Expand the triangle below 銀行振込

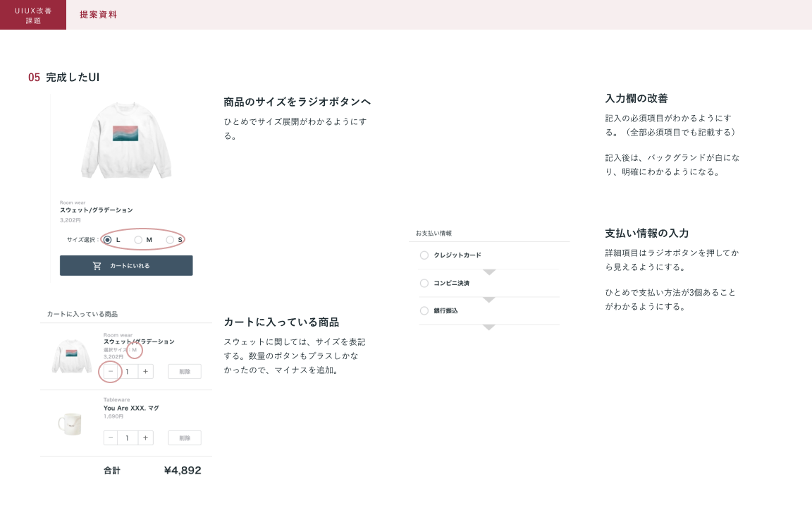point(489,327)
